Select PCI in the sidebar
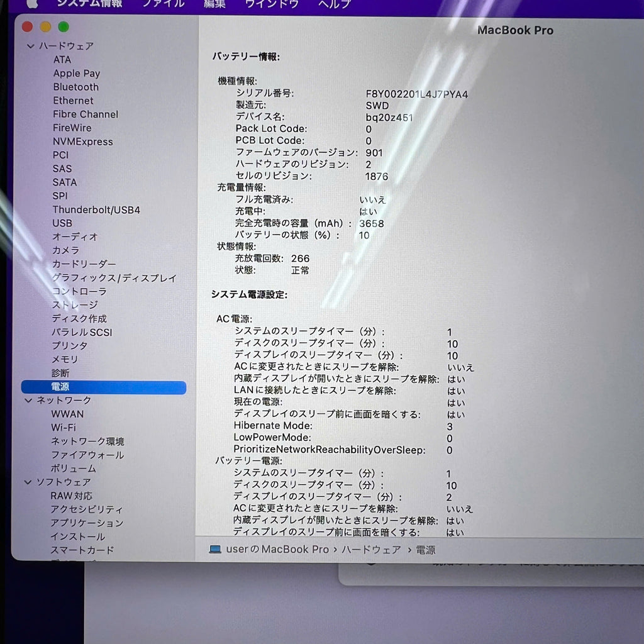The height and width of the screenshot is (644, 644). (x=60, y=155)
